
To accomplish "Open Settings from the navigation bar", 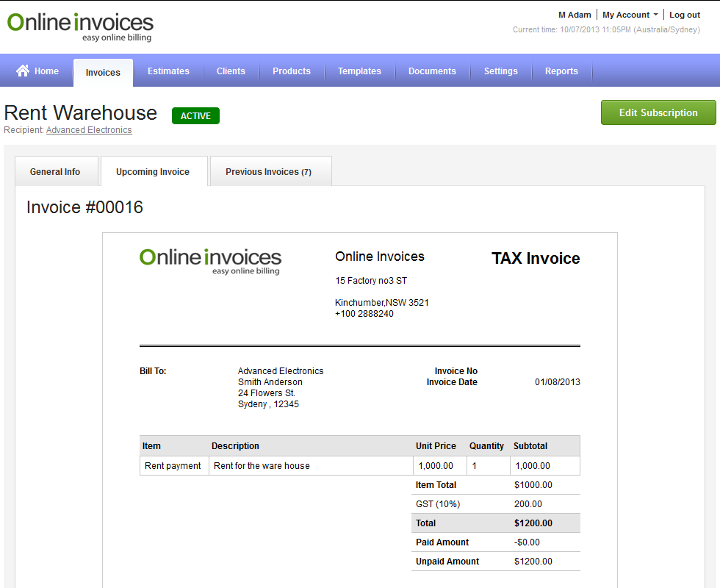I will 500,71.
